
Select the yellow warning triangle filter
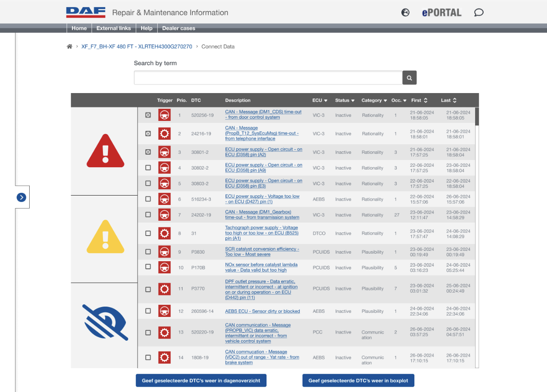pyautogui.click(x=105, y=237)
